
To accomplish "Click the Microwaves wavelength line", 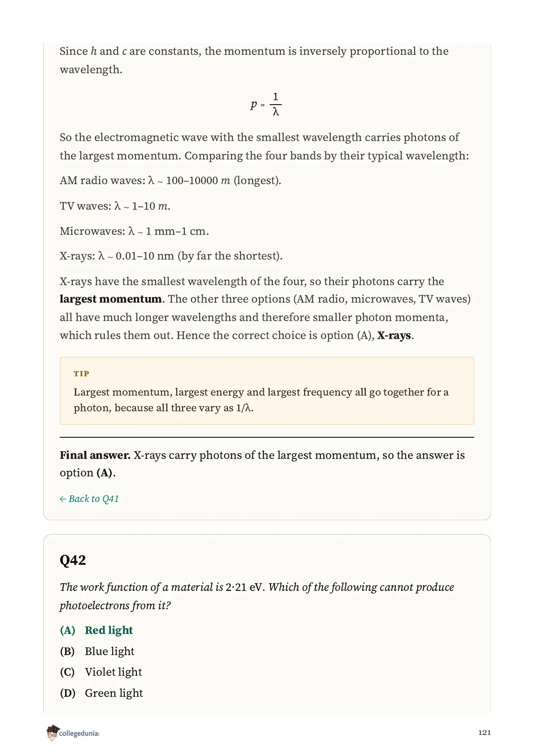I will click(x=134, y=231).
